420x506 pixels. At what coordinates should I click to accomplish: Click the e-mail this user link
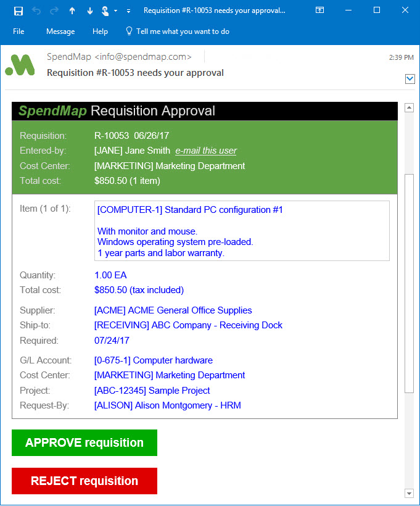(x=205, y=151)
